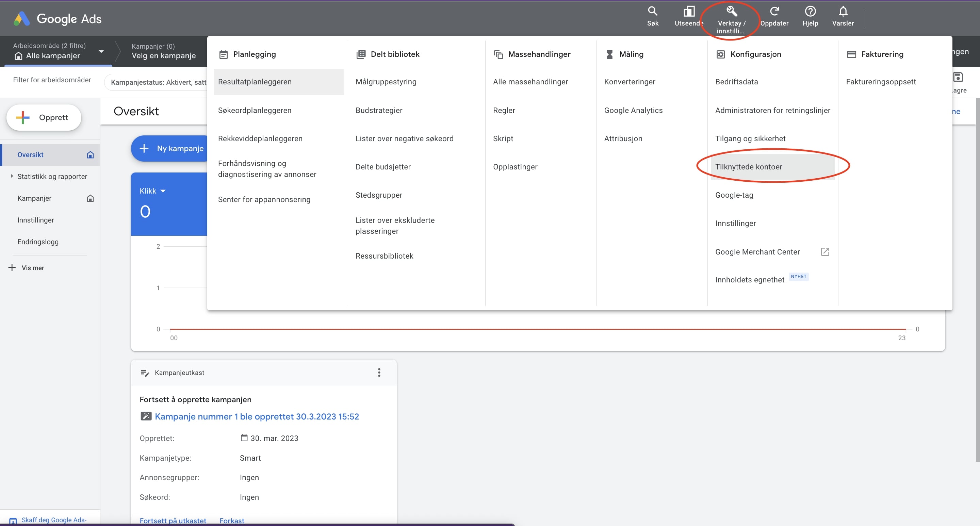Open the Hjelp question mark icon
The image size is (980, 526).
click(x=810, y=12)
